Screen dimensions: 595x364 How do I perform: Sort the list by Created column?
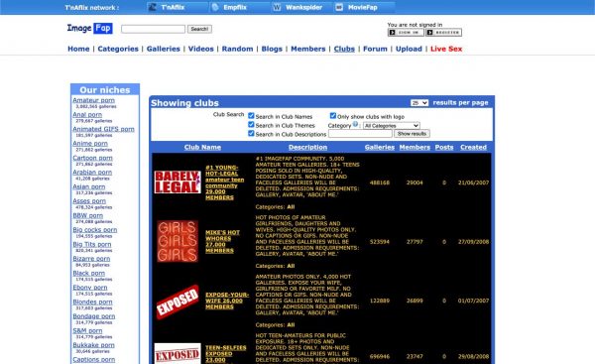tap(473, 147)
